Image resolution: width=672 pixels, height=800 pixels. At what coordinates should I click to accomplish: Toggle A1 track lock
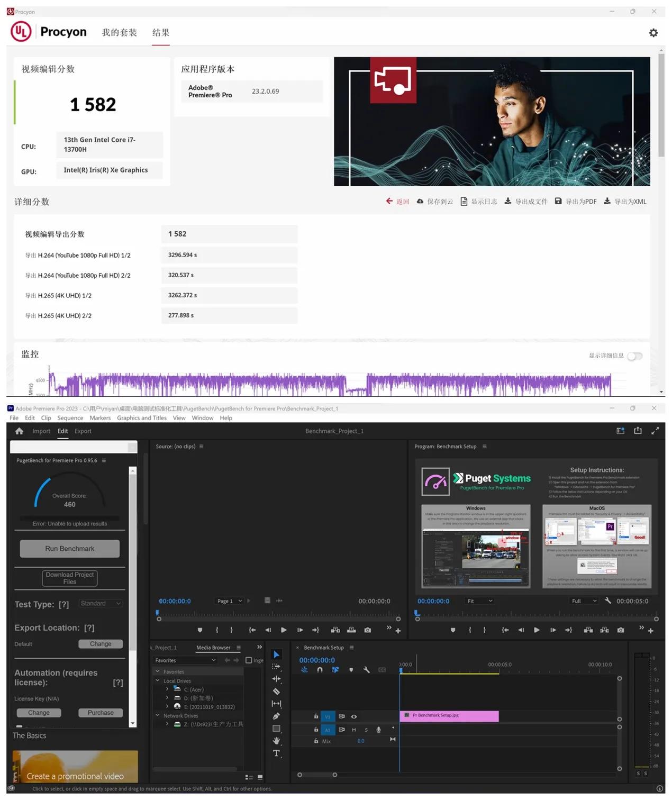pyautogui.click(x=316, y=730)
